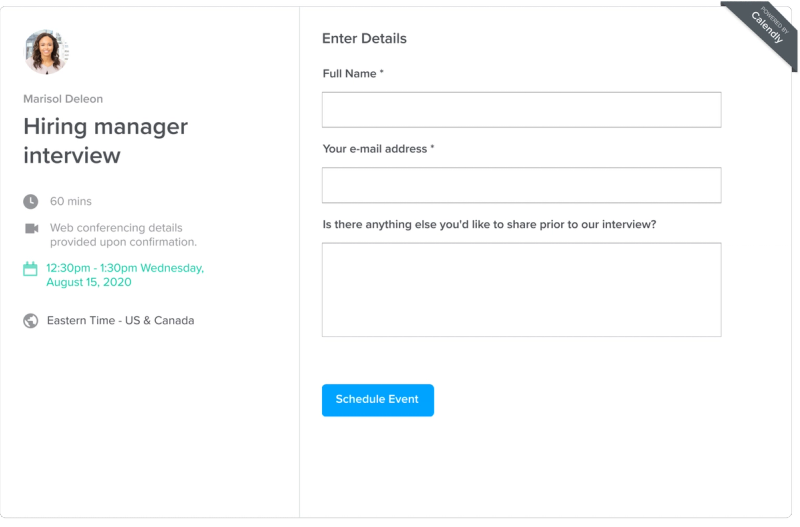Focus the e-mail address input field
800x527 pixels.
point(521,185)
